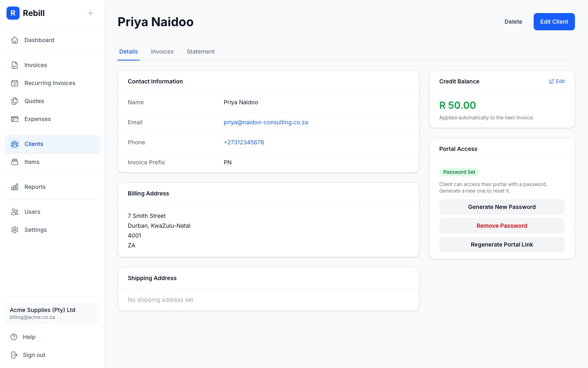
Task: Click the Items box icon
Action: 15,162
